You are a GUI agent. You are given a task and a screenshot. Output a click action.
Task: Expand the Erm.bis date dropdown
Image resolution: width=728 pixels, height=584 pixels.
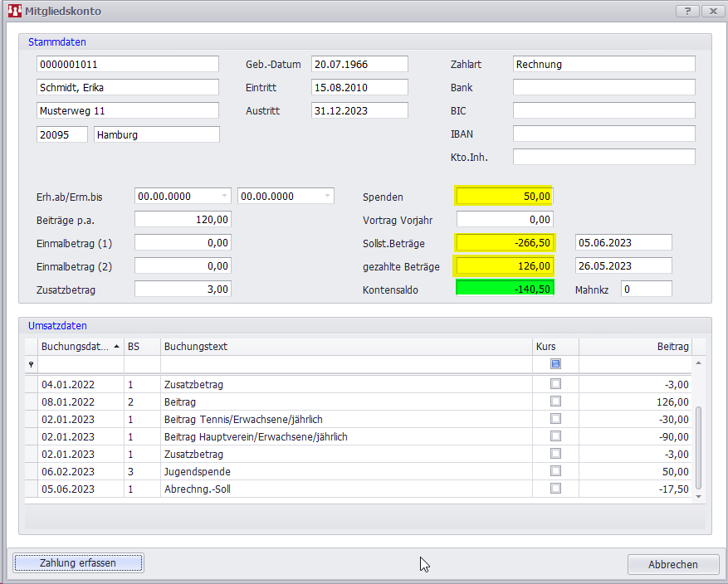coord(327,197)
